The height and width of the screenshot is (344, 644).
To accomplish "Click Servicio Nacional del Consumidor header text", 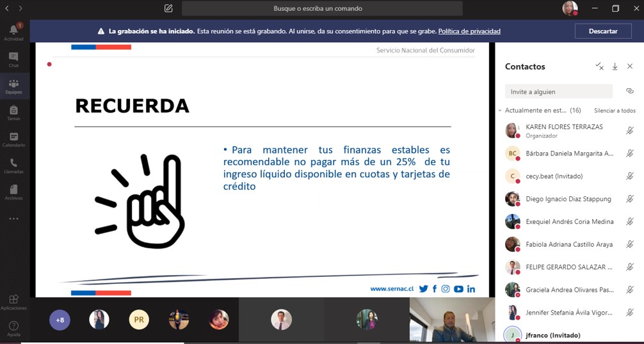I will click(426, 51).
